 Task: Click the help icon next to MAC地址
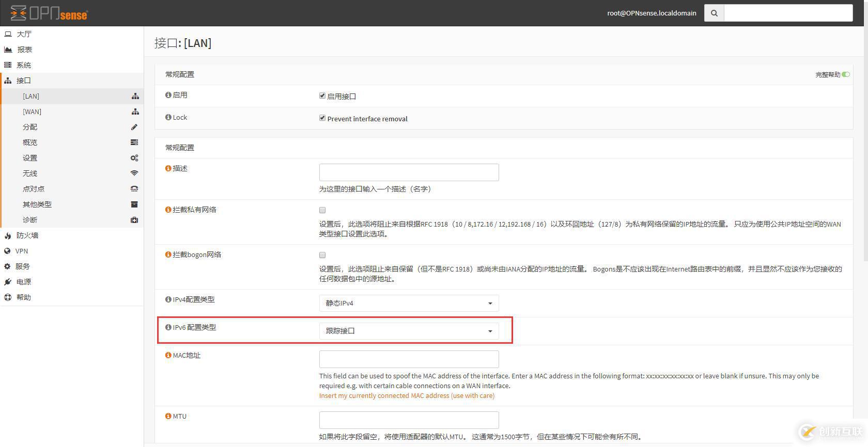168,355
